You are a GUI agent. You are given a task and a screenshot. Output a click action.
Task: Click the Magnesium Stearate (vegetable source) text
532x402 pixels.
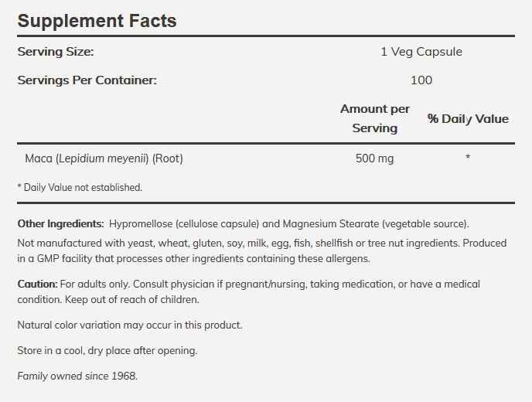376,224
